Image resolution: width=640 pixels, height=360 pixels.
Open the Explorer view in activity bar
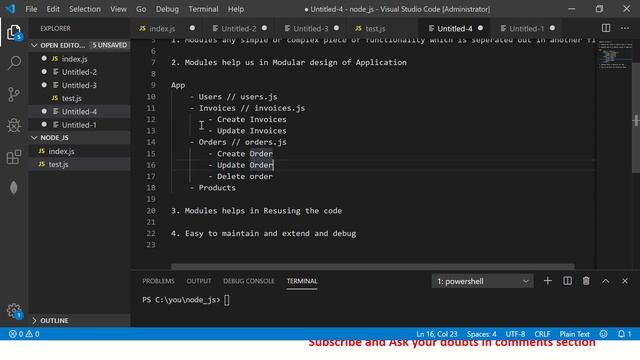tap(14, 32)
